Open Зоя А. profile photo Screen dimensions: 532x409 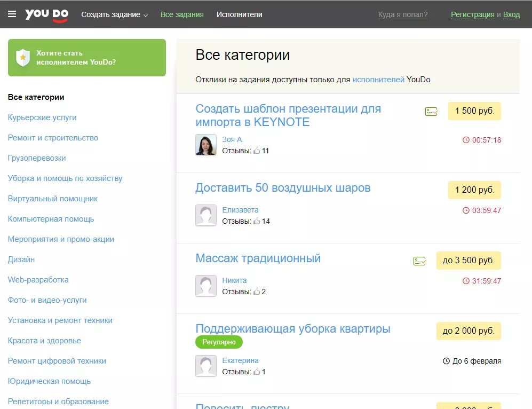[x=206, y=145]
